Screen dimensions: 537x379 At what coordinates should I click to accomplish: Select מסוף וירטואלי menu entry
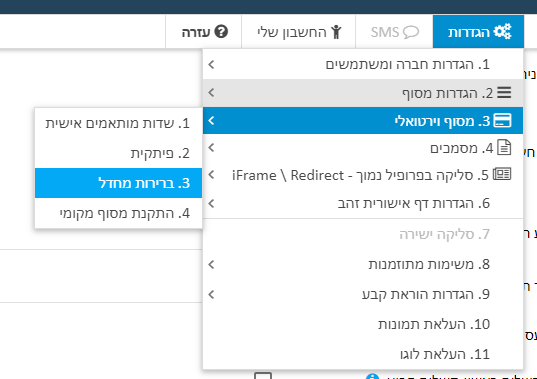point(363,121)
